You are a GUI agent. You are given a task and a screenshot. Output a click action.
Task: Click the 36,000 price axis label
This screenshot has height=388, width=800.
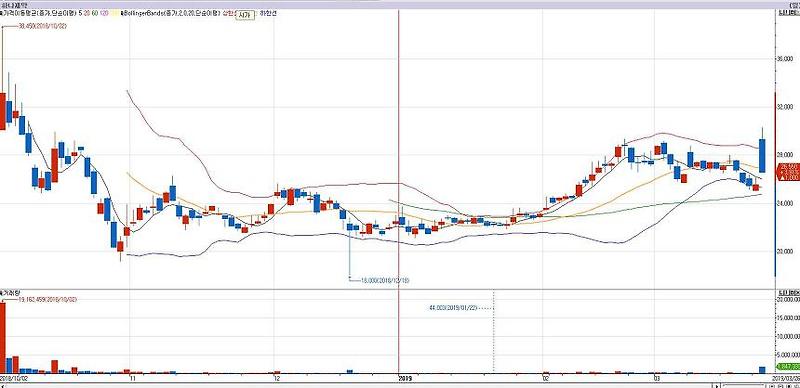coord(786,59)
